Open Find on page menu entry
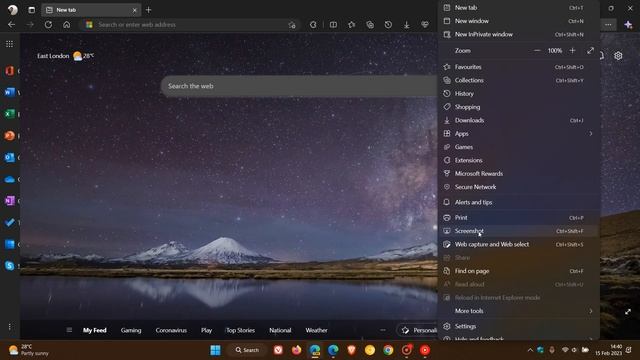 pos(519,271)
